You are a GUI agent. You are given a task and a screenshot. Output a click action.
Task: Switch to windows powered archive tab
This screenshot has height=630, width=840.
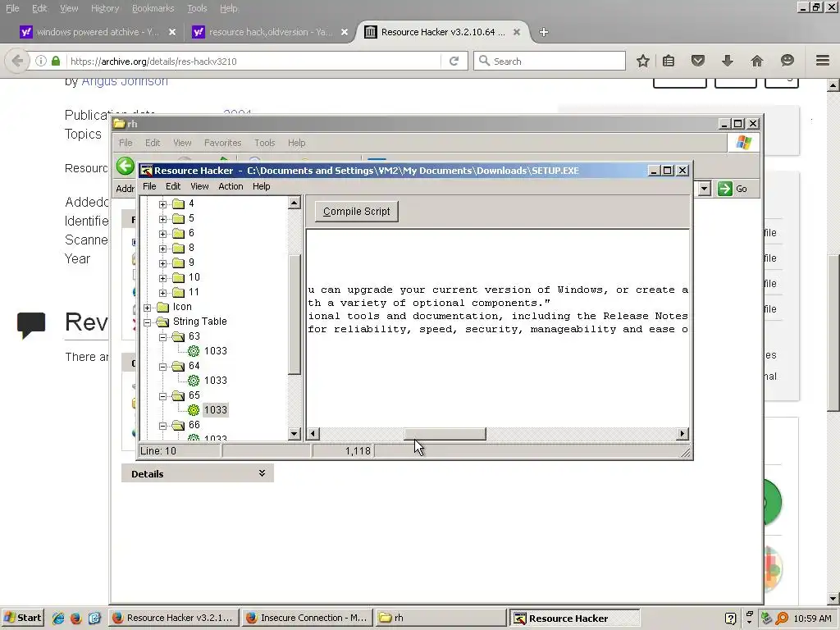click(x=98, y=32)
